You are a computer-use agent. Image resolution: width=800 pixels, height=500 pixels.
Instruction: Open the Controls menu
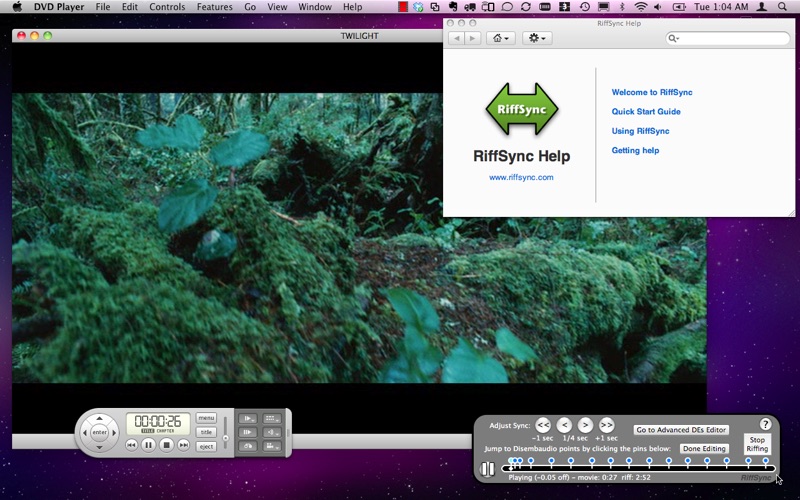pos(167,7)
